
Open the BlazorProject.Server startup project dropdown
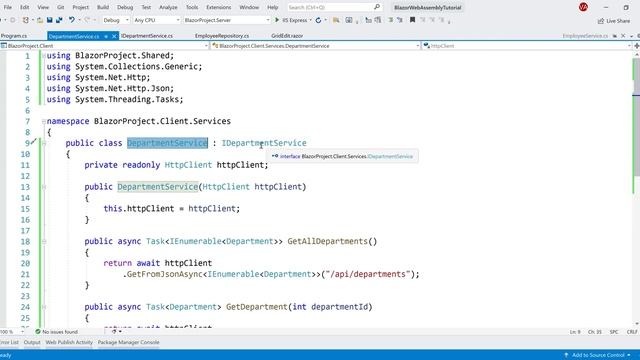tap(227, 20)
